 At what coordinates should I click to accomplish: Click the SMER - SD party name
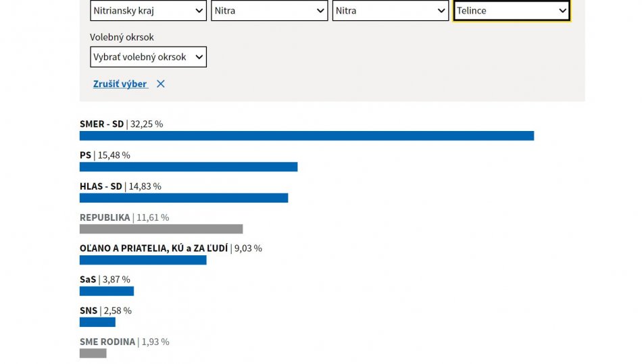click(101, 124)
